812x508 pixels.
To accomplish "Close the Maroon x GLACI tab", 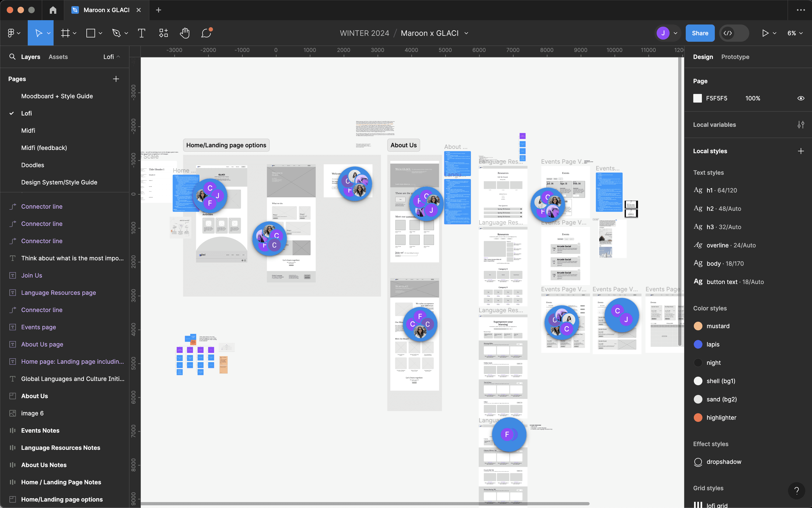I will coord(138,10).
